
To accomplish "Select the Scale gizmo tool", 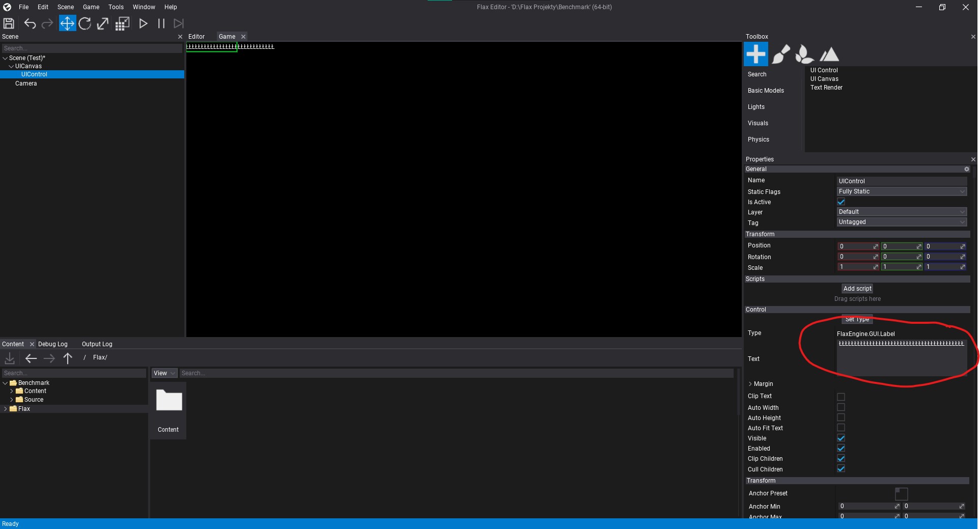I will (102, 23).
